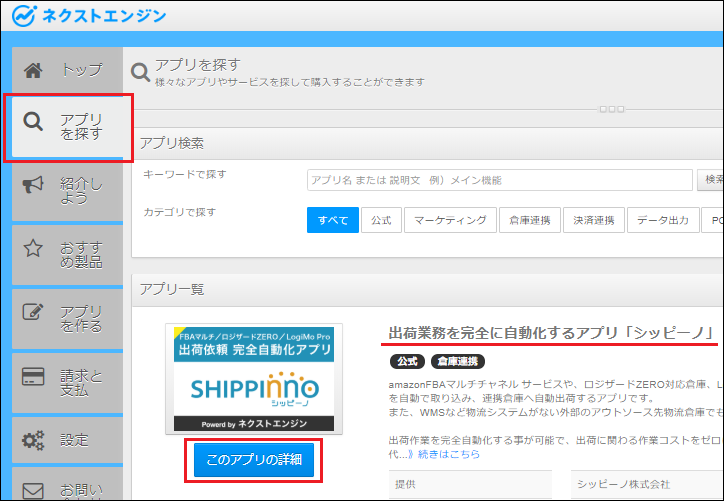Filter by データ出力 category
The width and height of the screenshot is (724, 501).
click(661, 219)
